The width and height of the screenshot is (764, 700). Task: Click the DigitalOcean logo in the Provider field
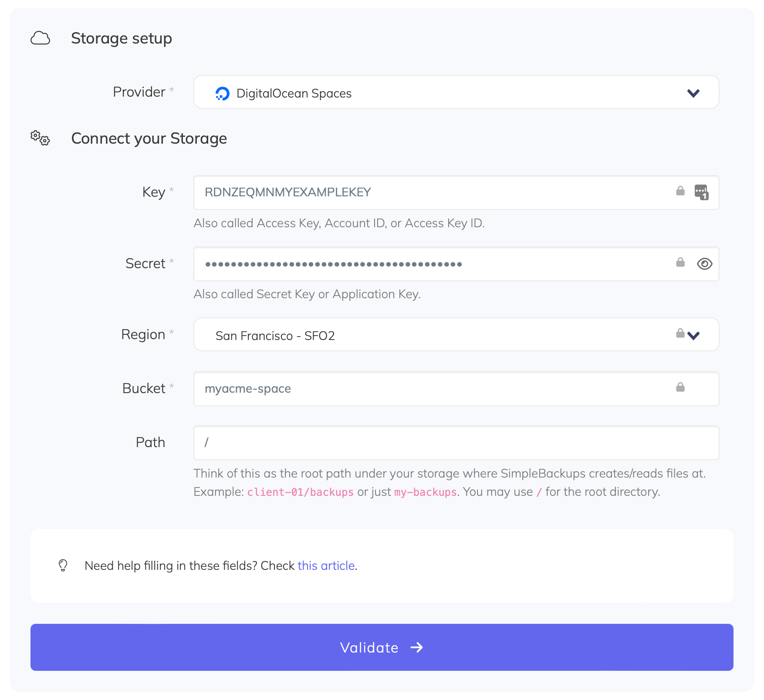(x=222, y=93)
